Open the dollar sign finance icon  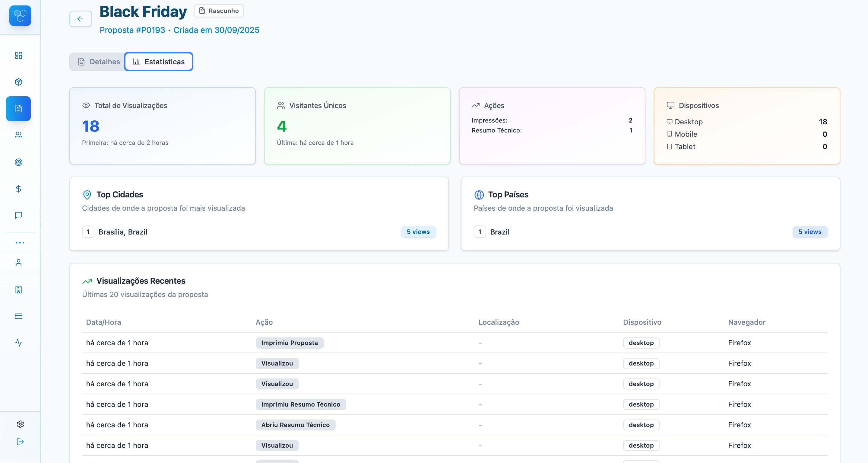[18, 189]
